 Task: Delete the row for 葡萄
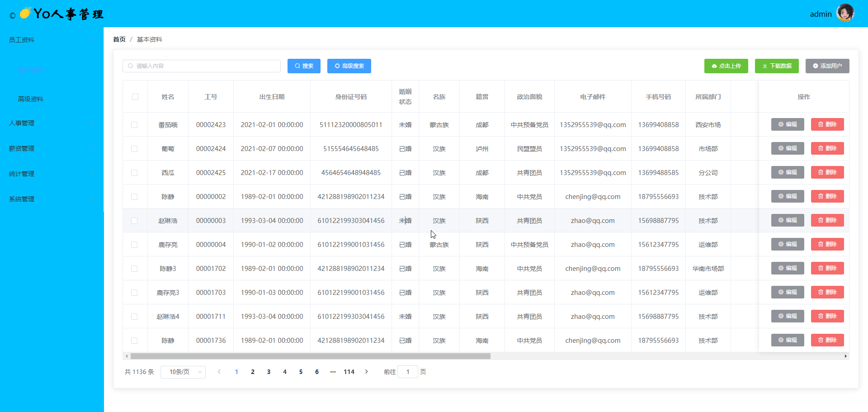pyautogui.click(x=827, y=148)
